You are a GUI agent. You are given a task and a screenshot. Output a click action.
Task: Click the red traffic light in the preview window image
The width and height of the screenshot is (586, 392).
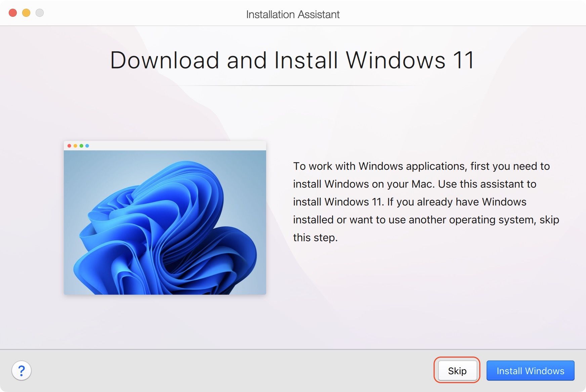coord(70,146)
